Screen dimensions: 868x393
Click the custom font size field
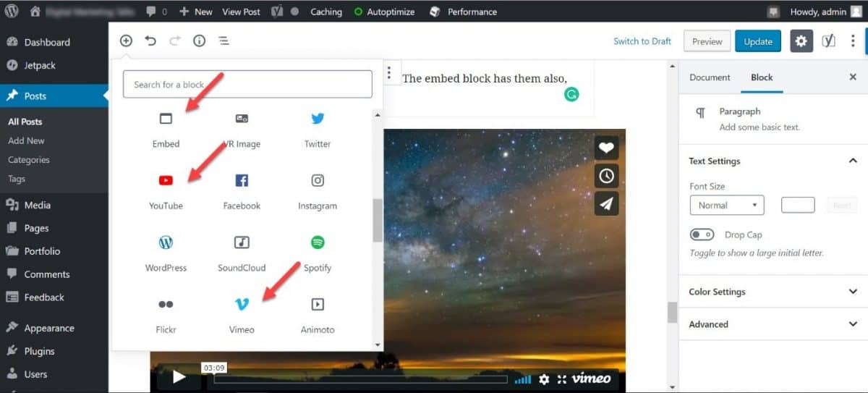click(798, 206)
